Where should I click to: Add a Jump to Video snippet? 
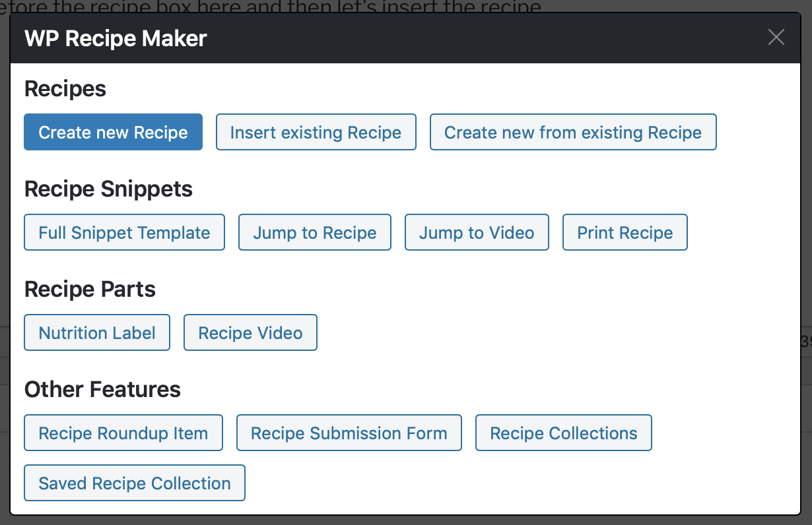pyautogui.click(x=477, y=233)
